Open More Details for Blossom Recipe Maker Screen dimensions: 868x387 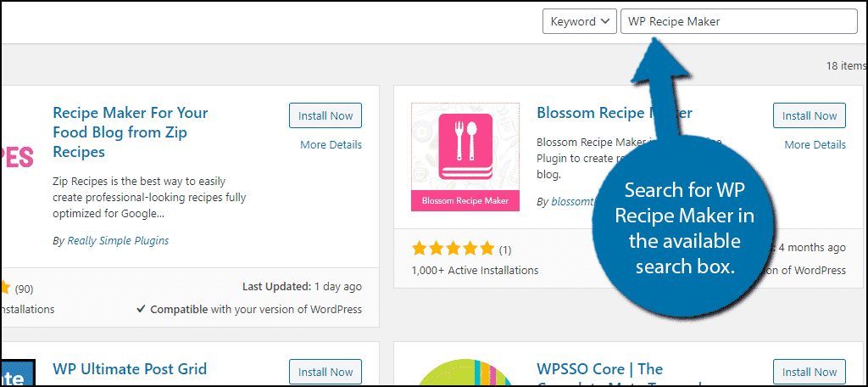pos(815,145)
